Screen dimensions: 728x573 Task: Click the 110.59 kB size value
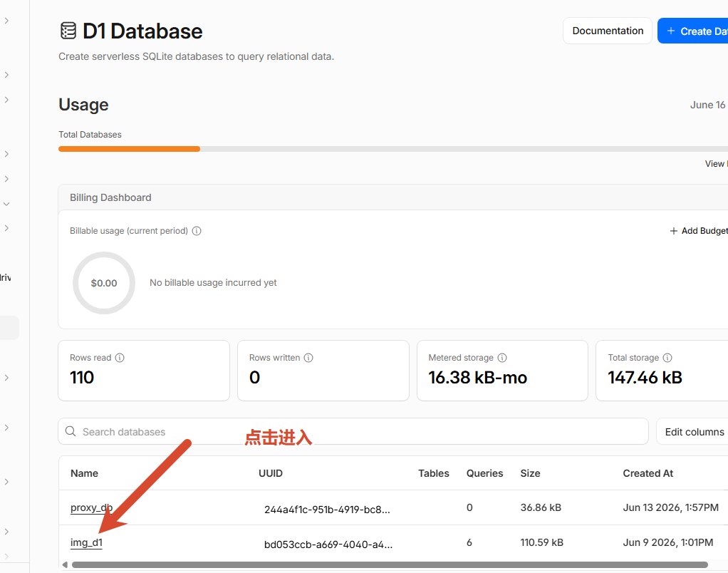(542, 542)
